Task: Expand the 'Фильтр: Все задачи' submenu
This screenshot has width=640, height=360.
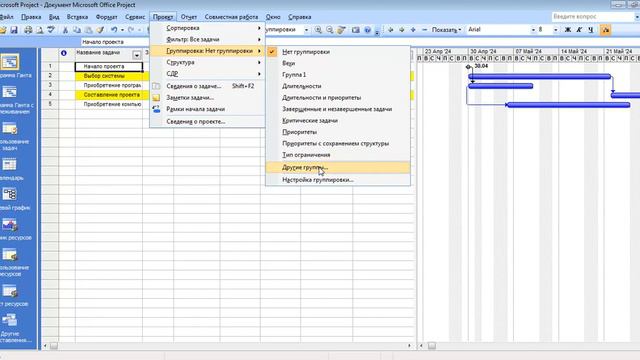Action: (x=208, y=40)
